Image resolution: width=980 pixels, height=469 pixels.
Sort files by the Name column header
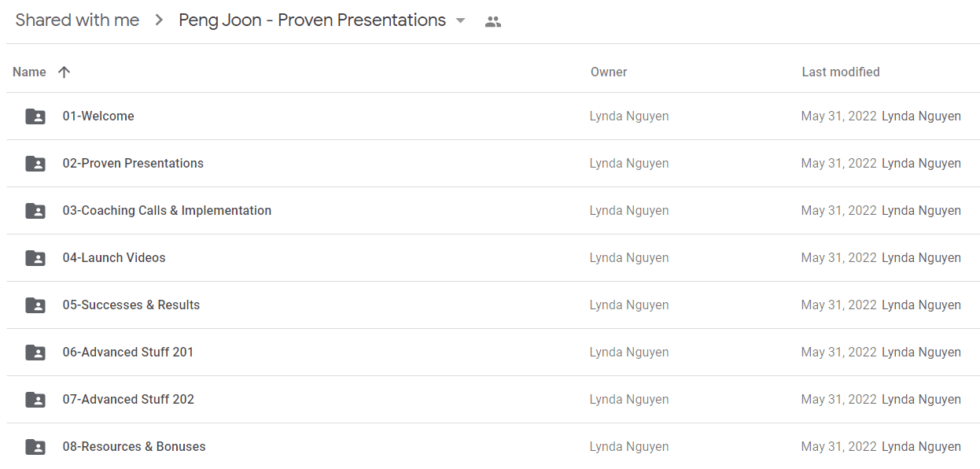pos(29,72)
